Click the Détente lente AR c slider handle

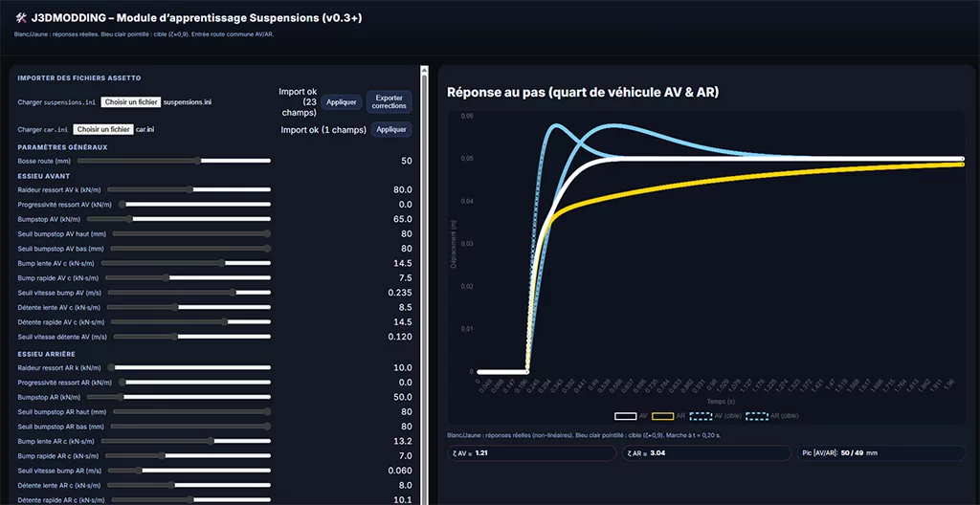(x=171, y=485)
